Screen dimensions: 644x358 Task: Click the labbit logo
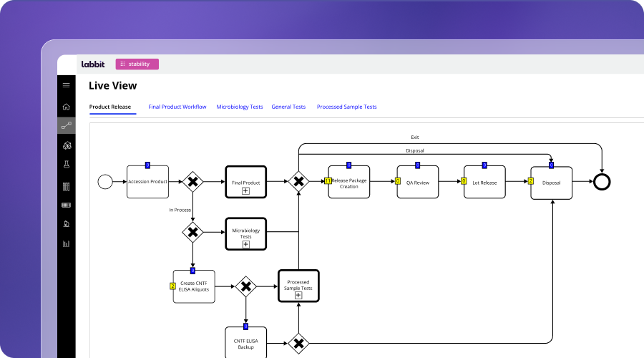[x=93, y=64]
